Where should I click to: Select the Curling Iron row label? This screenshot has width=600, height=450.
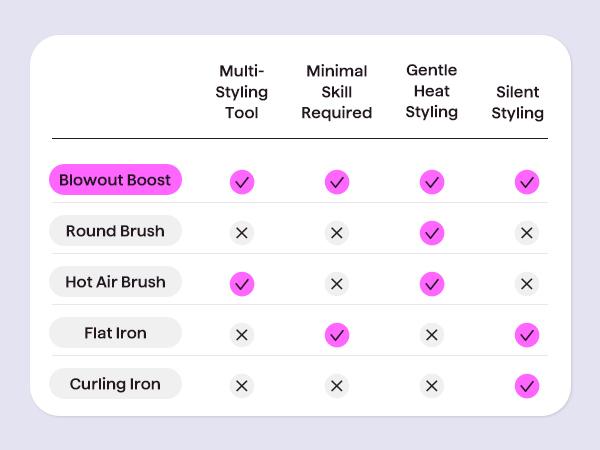(115, 384)
